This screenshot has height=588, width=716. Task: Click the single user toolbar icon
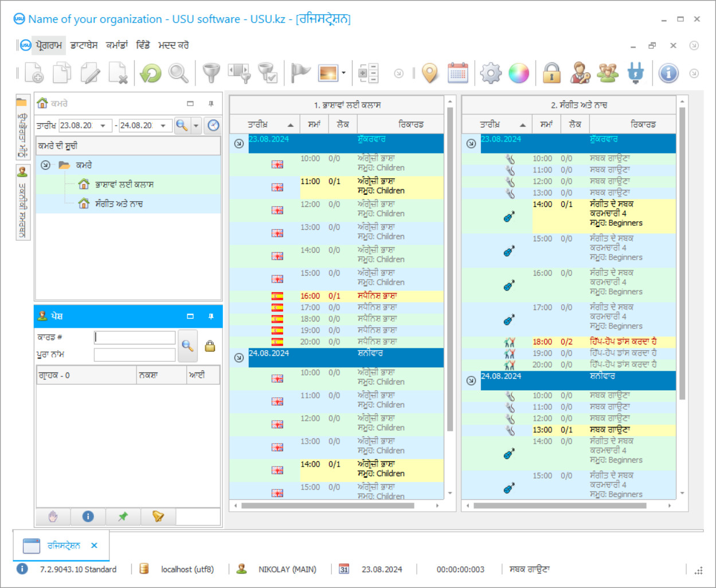[580, 73]
